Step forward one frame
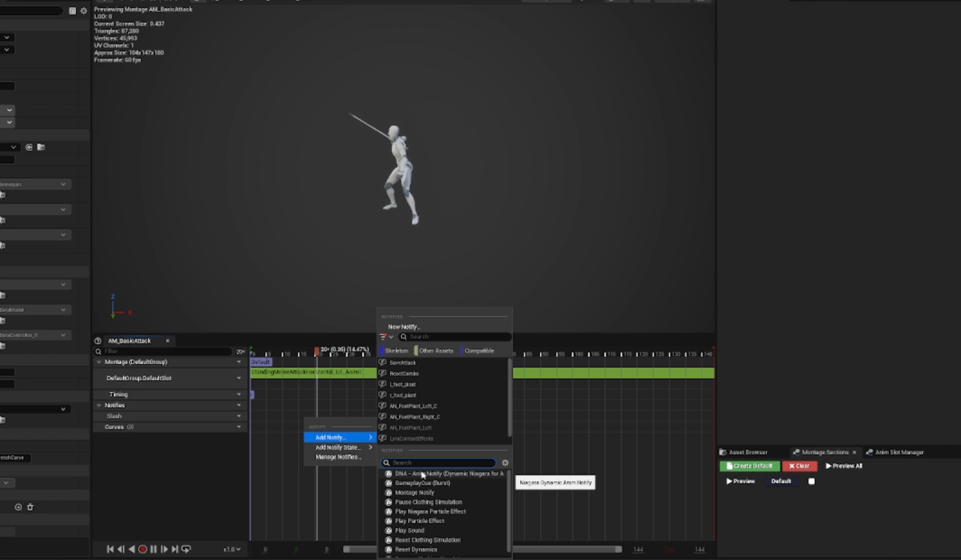 click(164, 549)
